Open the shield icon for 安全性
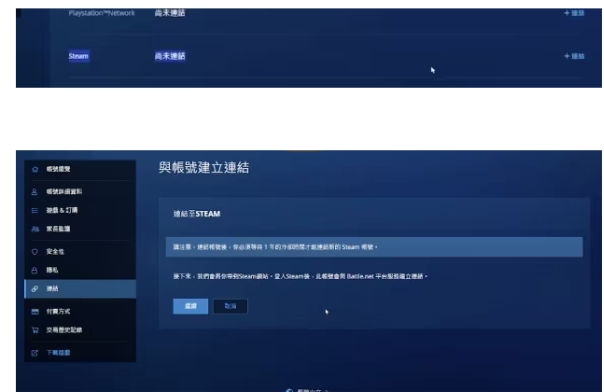604x392 pixels. point(35,252)
